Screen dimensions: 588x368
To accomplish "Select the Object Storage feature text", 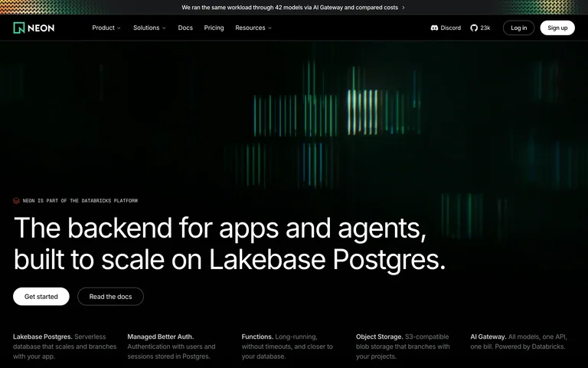I will tap(403, 347).
